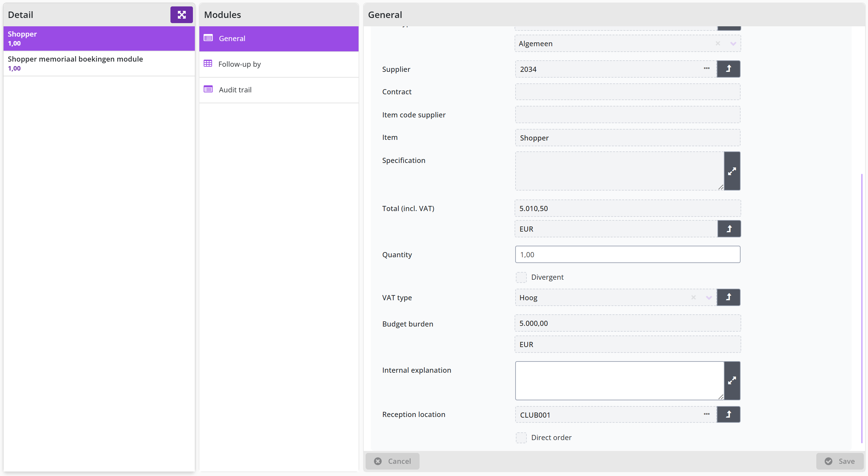Open the VAT type Hoog linked record
The width and height of the screenshot is (868, 476).
pos(728,297)
